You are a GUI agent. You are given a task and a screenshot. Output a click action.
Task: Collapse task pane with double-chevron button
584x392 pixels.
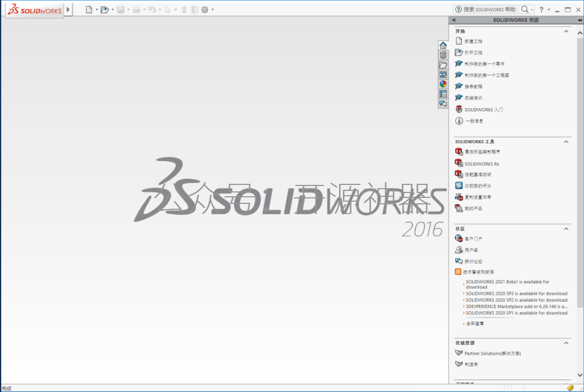click(x=454, y=20)
